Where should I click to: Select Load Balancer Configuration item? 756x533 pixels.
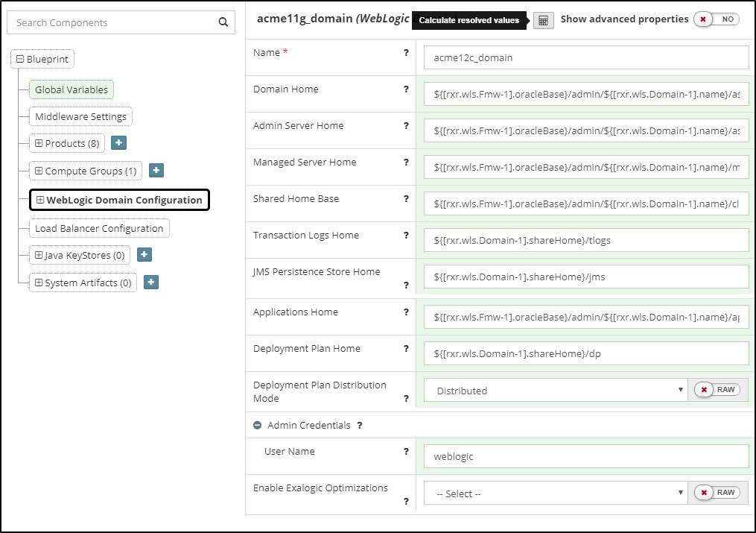click(99, 228)
